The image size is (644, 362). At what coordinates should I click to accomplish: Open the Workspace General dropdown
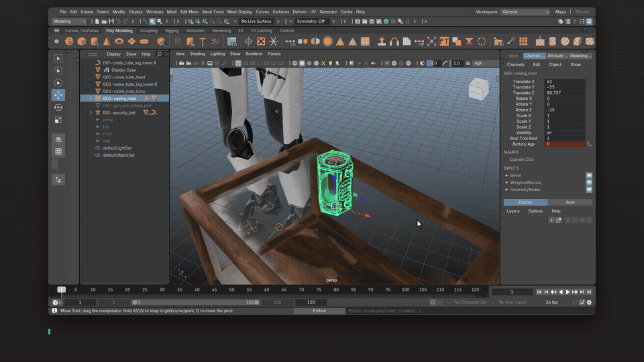pyautogui.click(x=525, y=12)
